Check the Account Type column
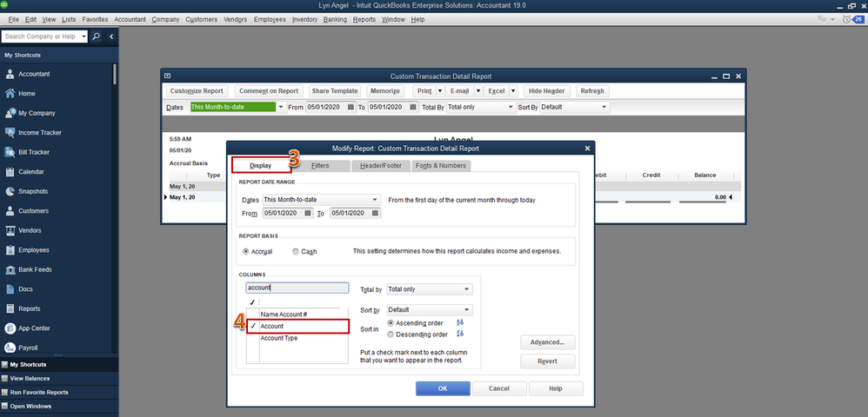 (x=253, y=338)
